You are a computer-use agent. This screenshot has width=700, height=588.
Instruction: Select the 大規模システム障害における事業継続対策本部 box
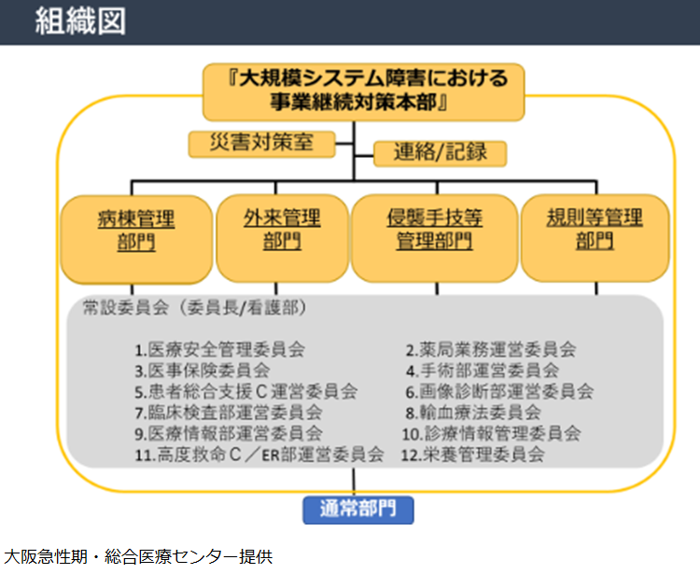tap(363, 91)
